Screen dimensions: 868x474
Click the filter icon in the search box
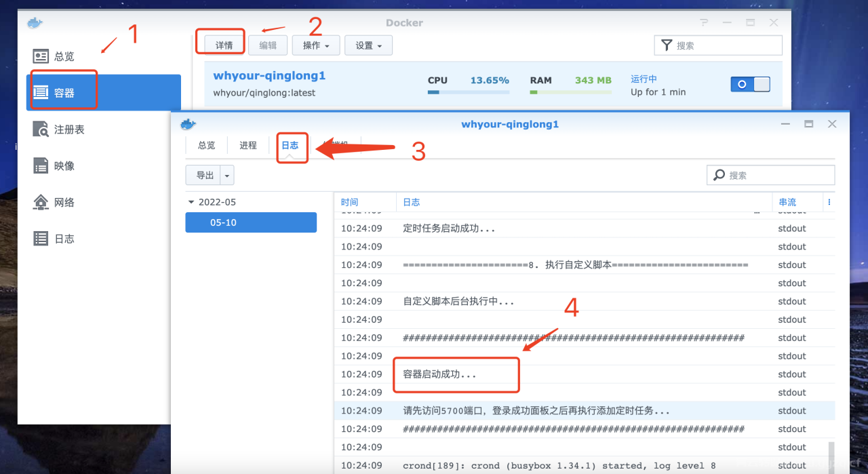pos(667,45)
